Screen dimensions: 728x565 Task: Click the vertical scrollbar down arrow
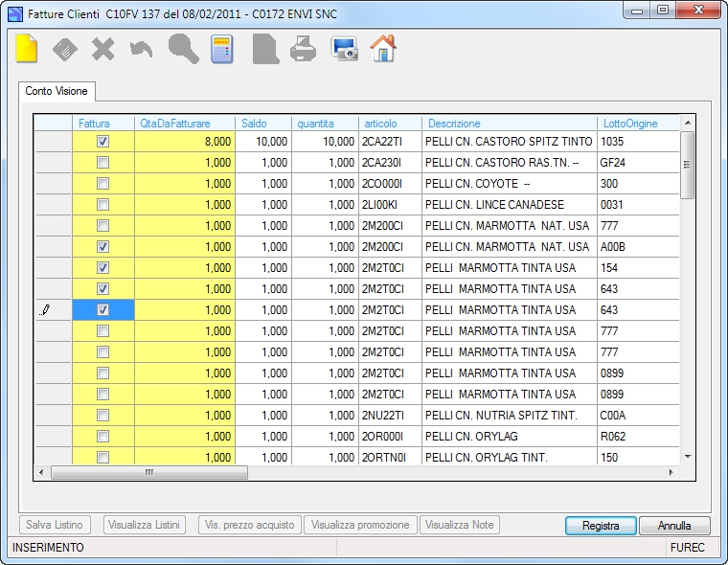pyautogui.click(x=688, y=457)
